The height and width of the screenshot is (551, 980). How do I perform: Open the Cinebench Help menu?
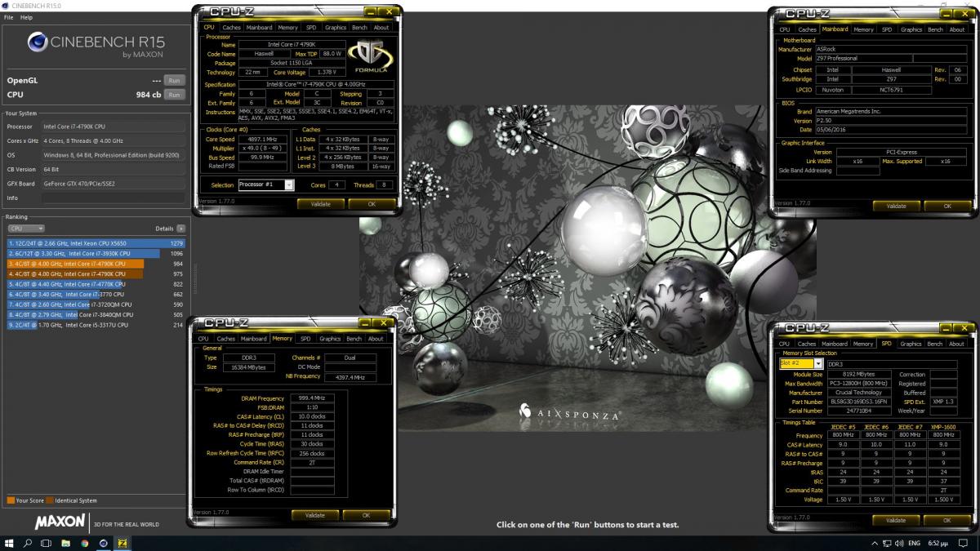point(27,17)
